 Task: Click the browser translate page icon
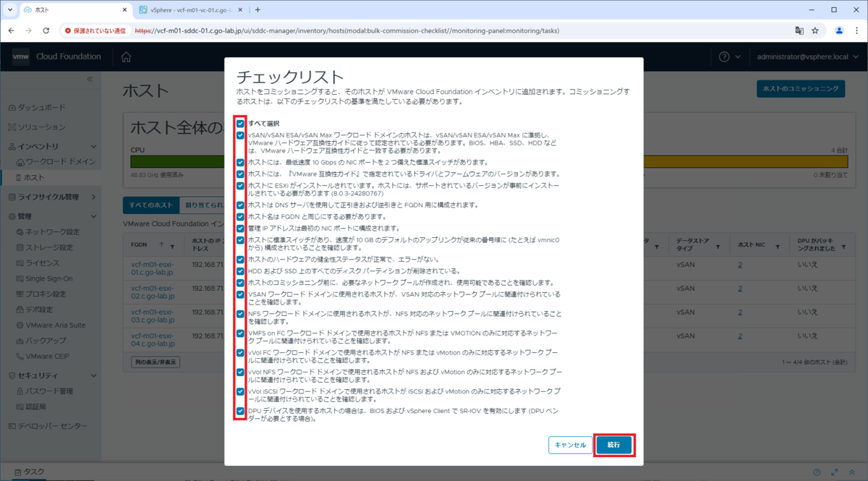799,31
